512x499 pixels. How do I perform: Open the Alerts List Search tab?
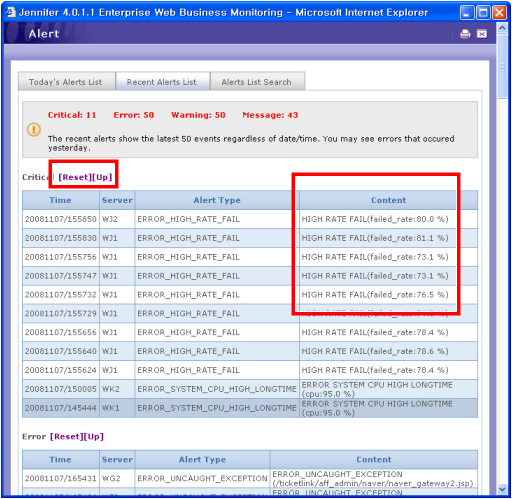click(x=257, y=82)
